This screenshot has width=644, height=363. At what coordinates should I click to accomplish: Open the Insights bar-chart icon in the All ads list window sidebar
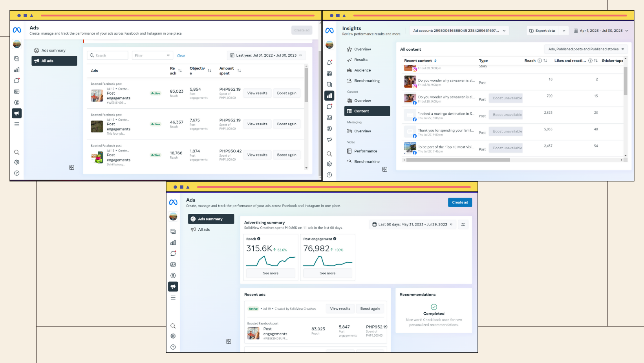pos(16,70)
